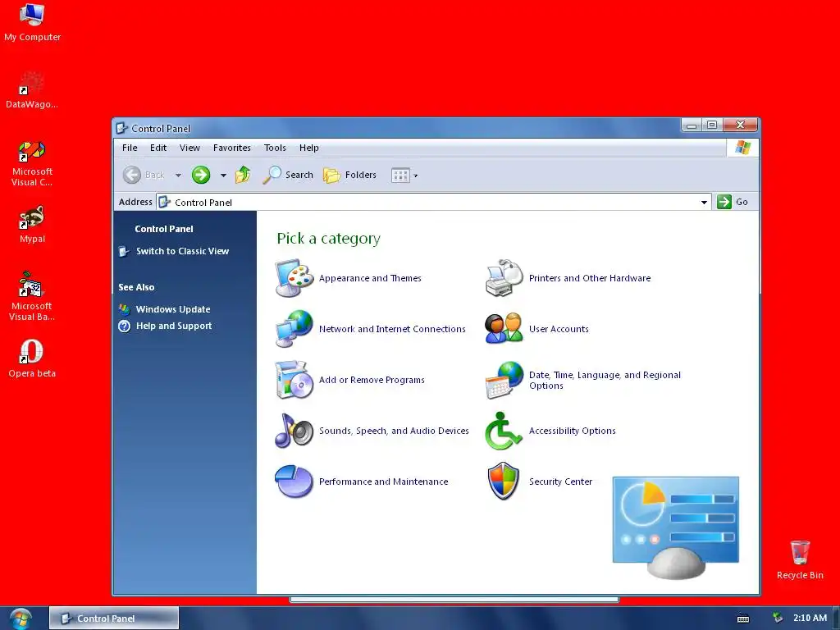Image resolution: width=840 pixels, height=630 pixels.
Task: Click the Up folder toolbar icon
Action: point(243,175)
